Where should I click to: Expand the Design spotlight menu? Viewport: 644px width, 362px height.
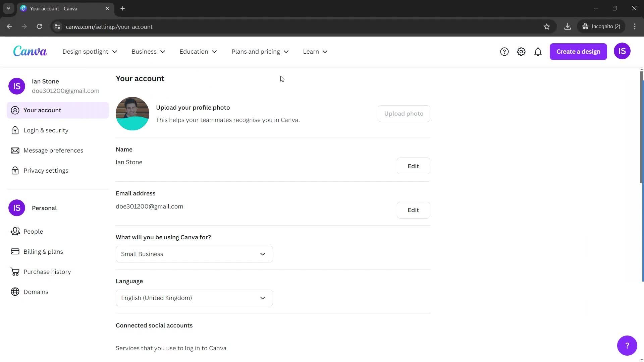pyautogui.click(x=89, y=52)
